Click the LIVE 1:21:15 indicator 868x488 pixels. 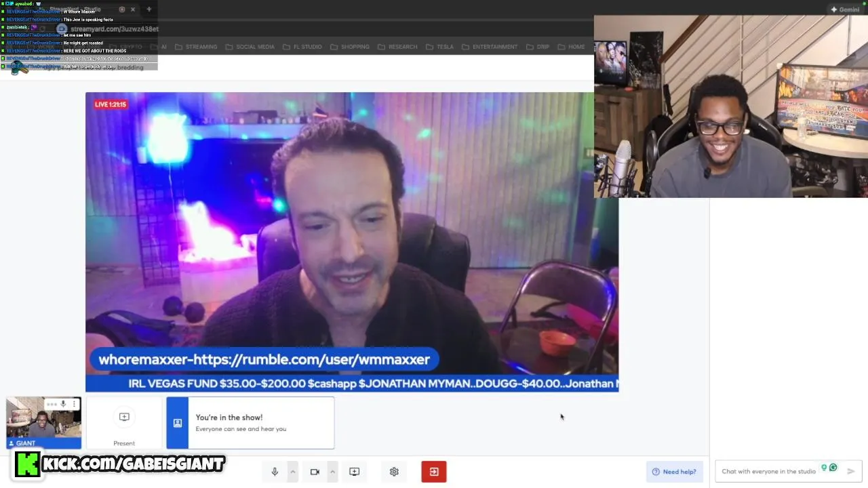click(111, 104)
